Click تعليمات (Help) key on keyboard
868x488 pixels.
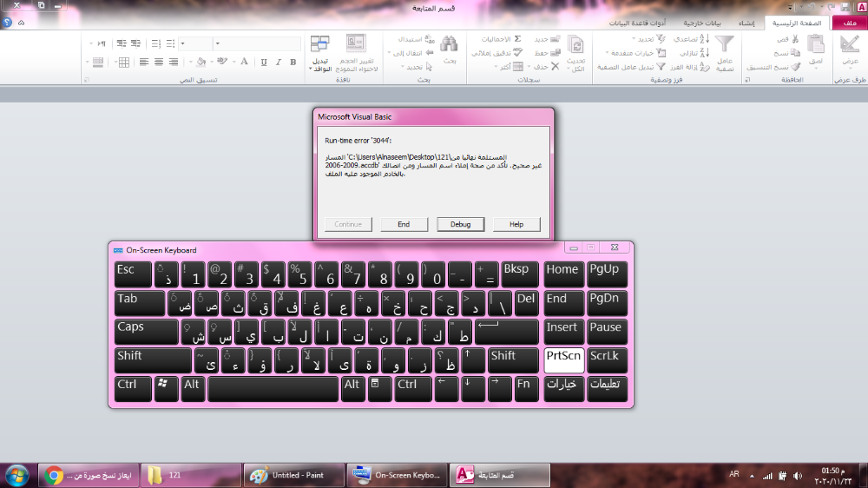(x=608, y=389)
